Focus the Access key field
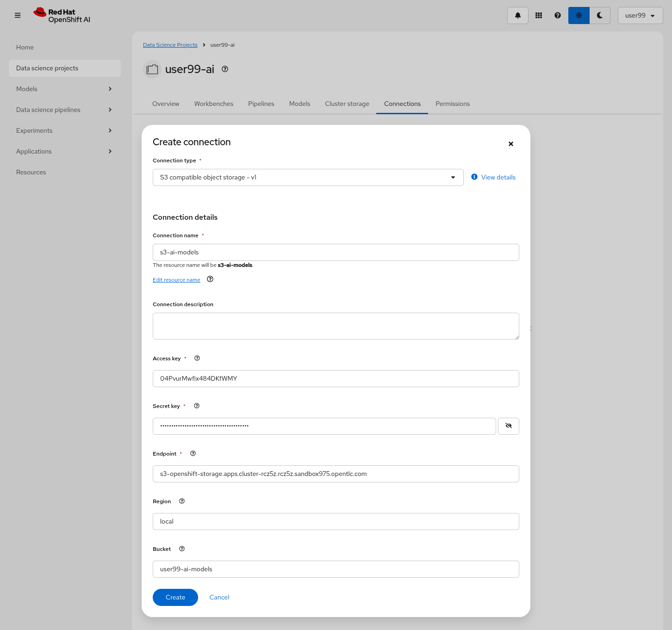 coord(336,378)
